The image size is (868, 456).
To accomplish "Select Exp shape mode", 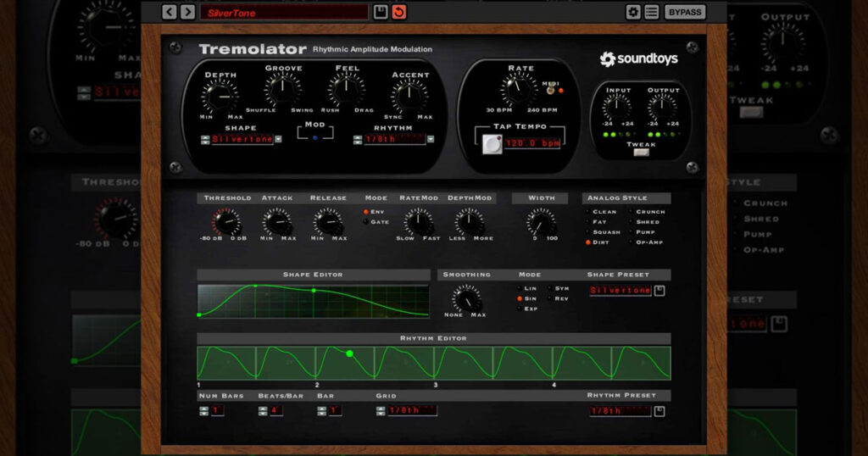I will (520, 309).
